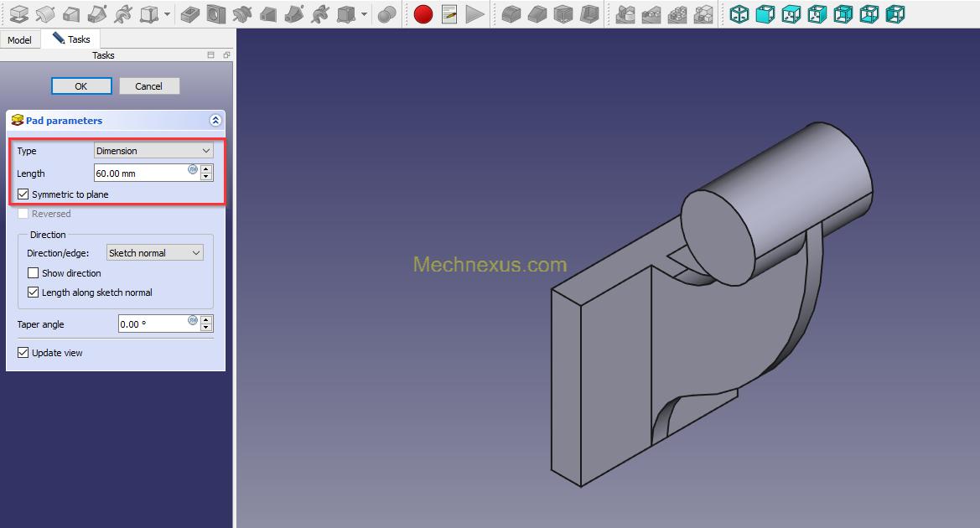Switch to isometric view
This screenshot has width=980, height=528.
pyautogui.click(x=739, y=13)
